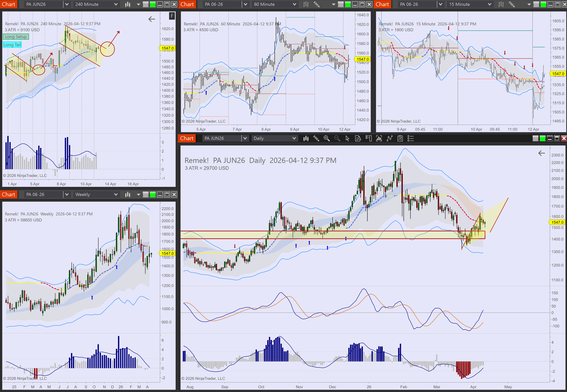Viewport: 567px width, 392px height.
Task: Click the Chart tab of 15 Minute window
Action: (382, 5)
